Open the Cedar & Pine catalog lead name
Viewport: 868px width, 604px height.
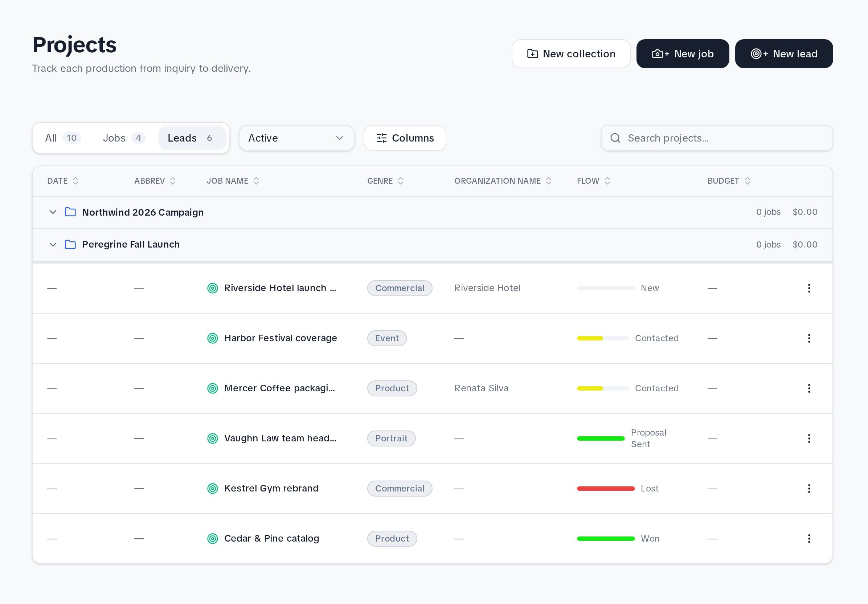[271, 539]
